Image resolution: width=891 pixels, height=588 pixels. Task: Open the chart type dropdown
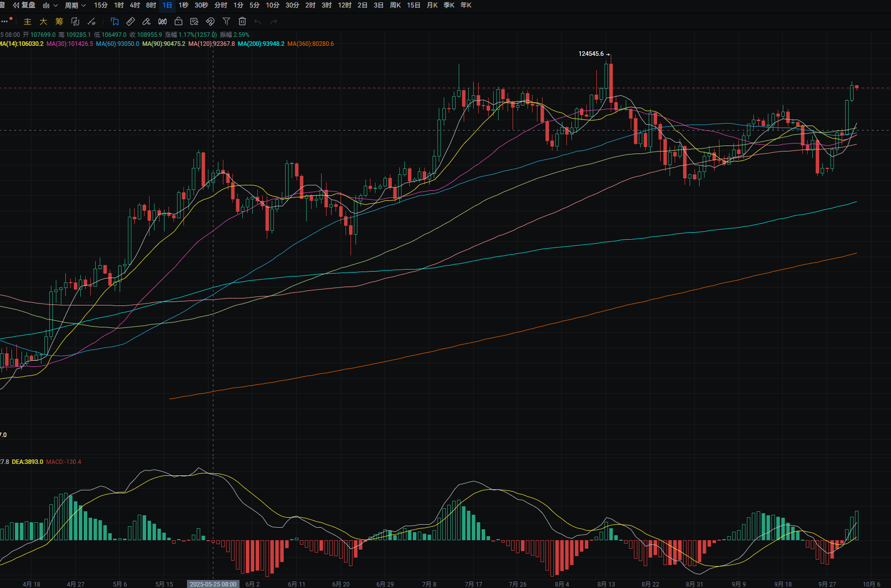[x=50, y=5]
